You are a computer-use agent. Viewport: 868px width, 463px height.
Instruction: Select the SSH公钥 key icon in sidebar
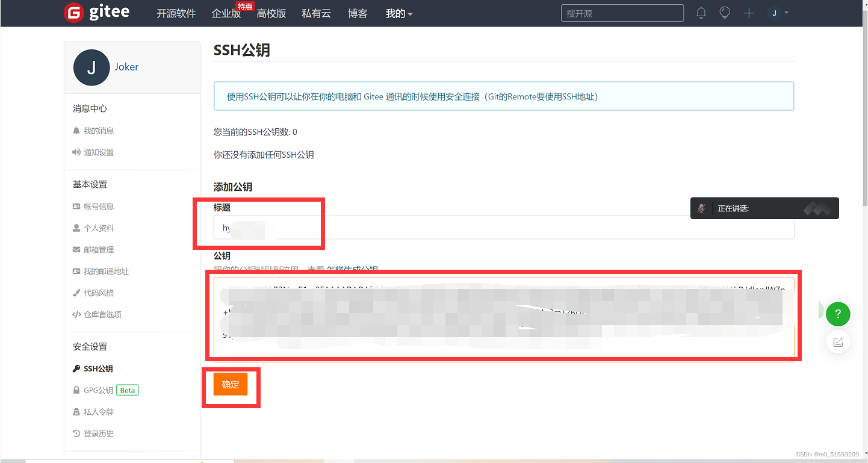coord(76,368)
